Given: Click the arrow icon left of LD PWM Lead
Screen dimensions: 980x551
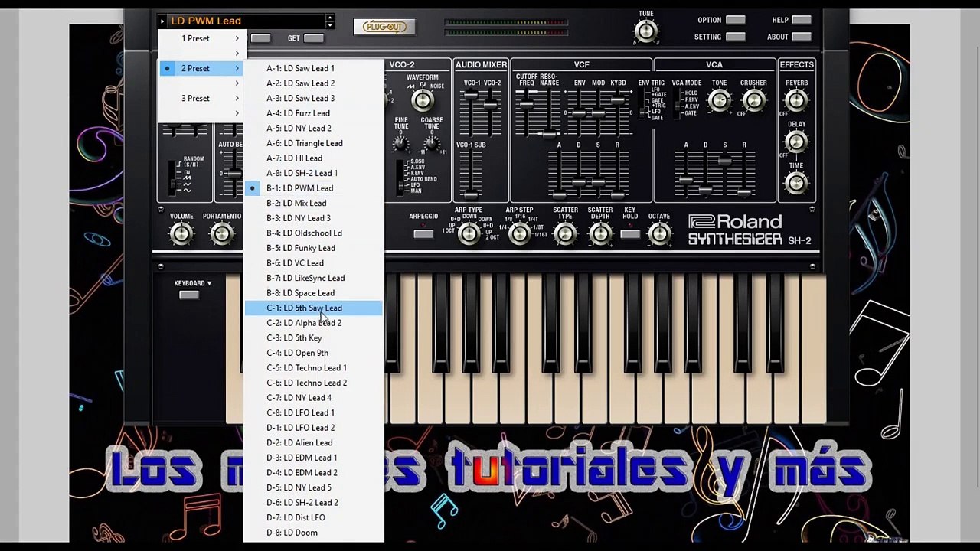Looking at the screenshot, I should pos(162,21).
